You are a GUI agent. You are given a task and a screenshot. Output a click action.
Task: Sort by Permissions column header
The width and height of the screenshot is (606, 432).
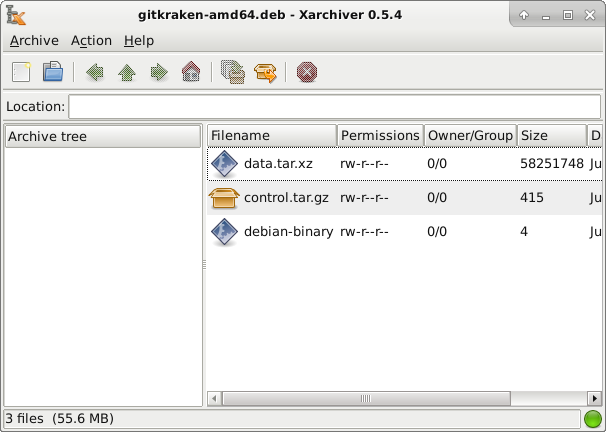pos(380,136)
